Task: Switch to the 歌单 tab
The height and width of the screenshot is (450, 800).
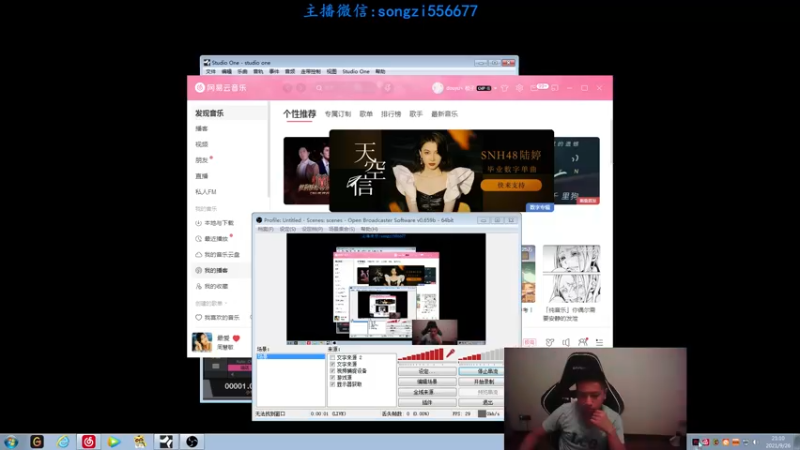Action: click(x=366, y=114)
